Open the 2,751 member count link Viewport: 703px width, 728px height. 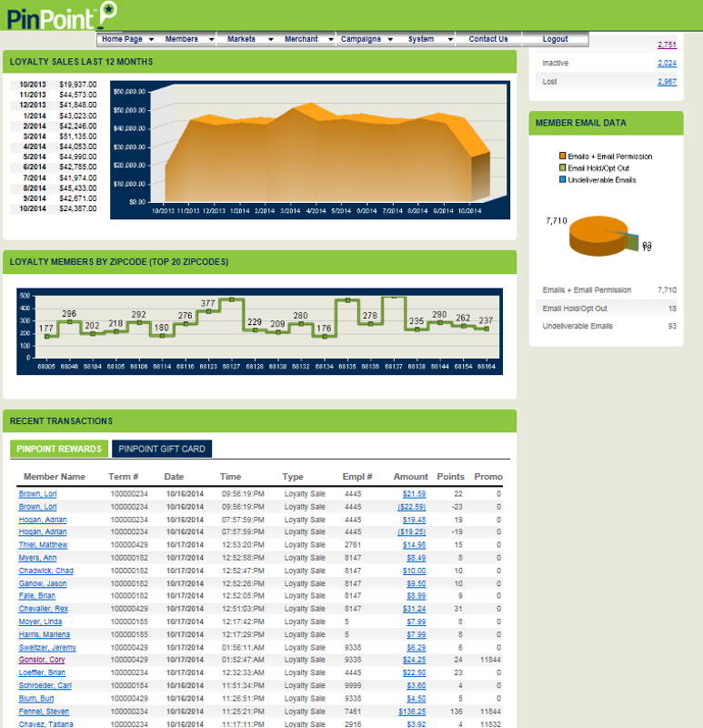coord(667,45)
